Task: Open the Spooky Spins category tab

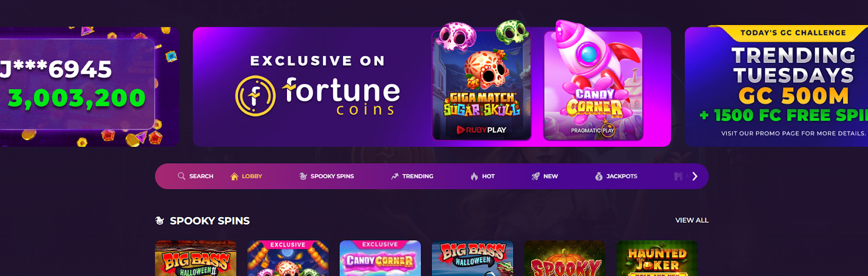Action: (x=327, y=176)
